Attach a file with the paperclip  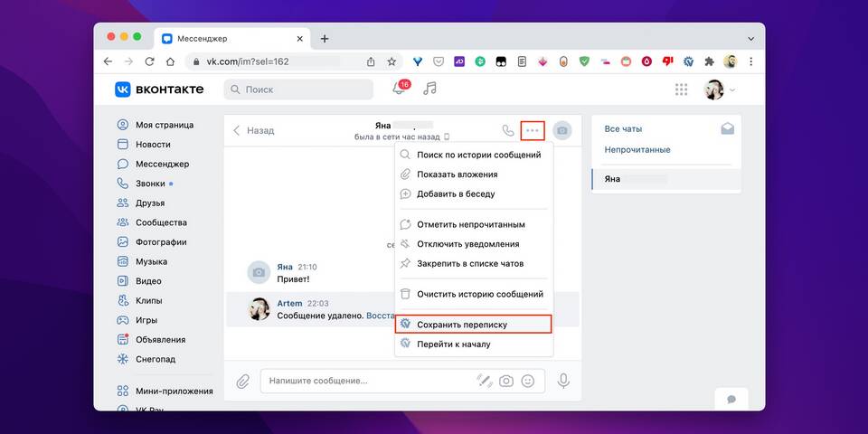coord(243,381)
